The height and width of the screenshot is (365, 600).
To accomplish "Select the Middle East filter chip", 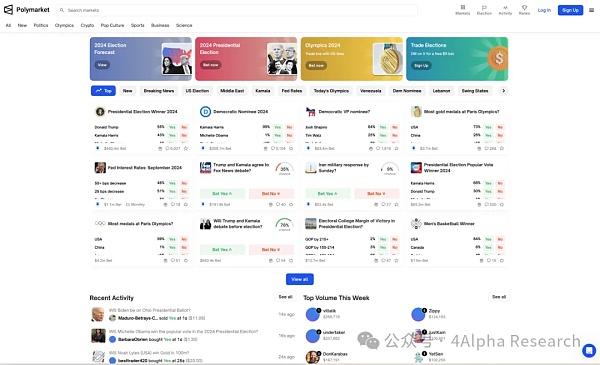I will point(232,91).
